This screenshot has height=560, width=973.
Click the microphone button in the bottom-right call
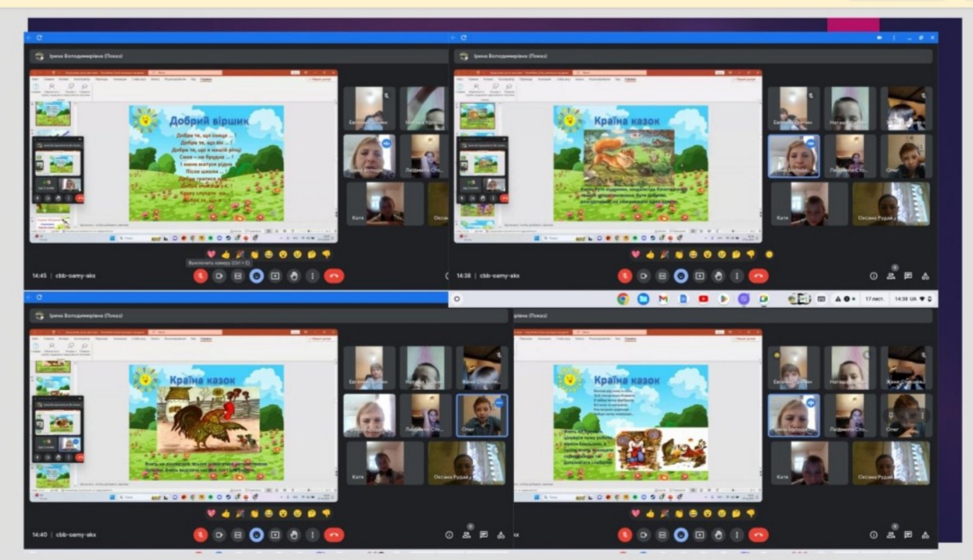(x=625, y=535)
